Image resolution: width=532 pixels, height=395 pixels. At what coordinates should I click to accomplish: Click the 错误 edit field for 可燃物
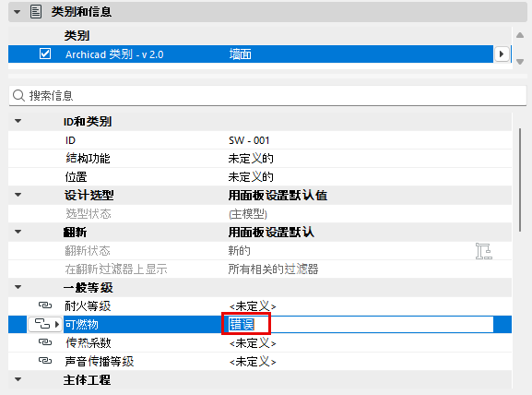[x=361, y=324]
